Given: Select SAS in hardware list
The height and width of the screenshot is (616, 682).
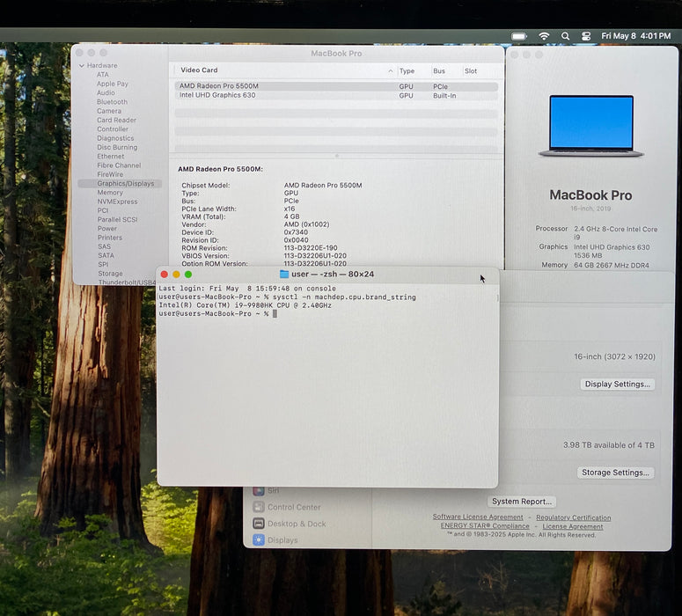Looking at the screenshot, I should click(105, 246).
